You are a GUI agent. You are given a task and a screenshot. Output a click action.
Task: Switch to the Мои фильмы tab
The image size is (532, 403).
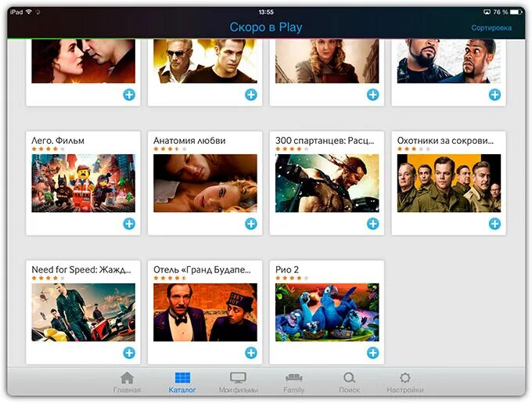pos(238,383)
